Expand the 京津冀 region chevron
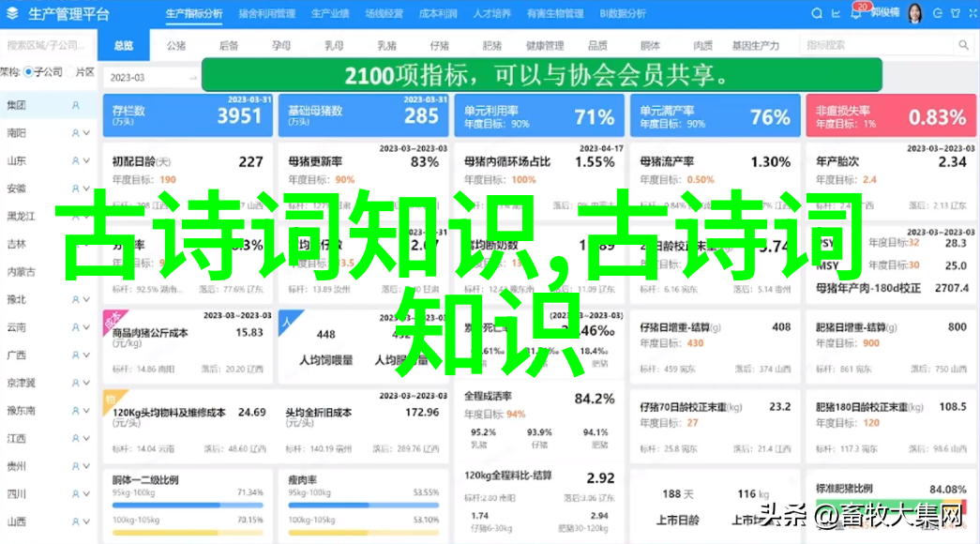 coord(87,383)
